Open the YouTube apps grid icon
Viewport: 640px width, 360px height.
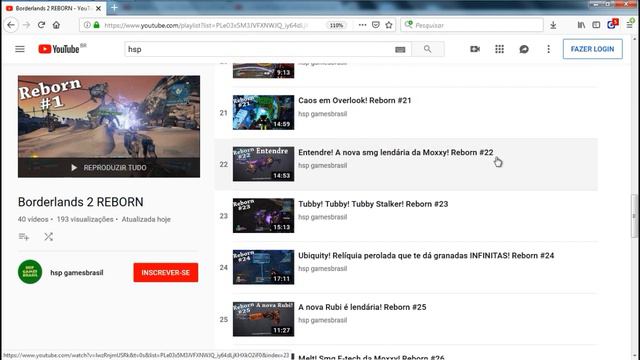point(499,49)
